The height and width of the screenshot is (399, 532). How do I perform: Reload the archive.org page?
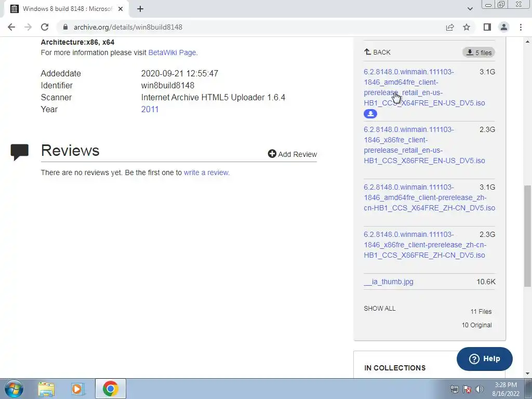[x=45, y=27]
